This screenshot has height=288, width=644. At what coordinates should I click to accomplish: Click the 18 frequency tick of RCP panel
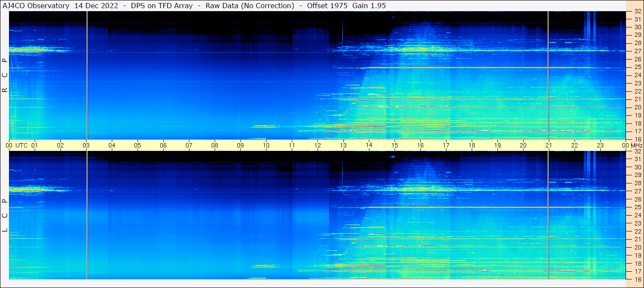(637, 123)
